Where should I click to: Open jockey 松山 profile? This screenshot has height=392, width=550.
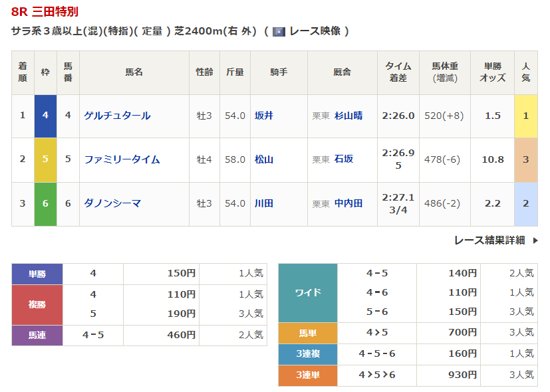[264, 159]
